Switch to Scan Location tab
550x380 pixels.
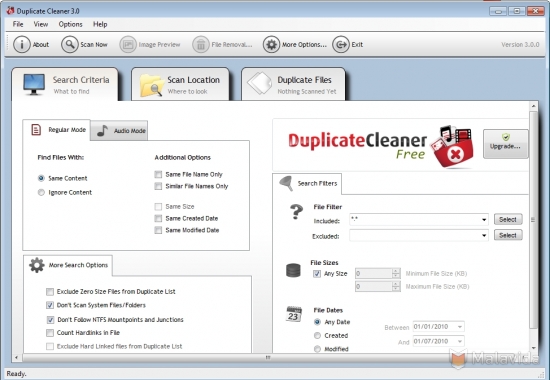[x=180, y=85]
